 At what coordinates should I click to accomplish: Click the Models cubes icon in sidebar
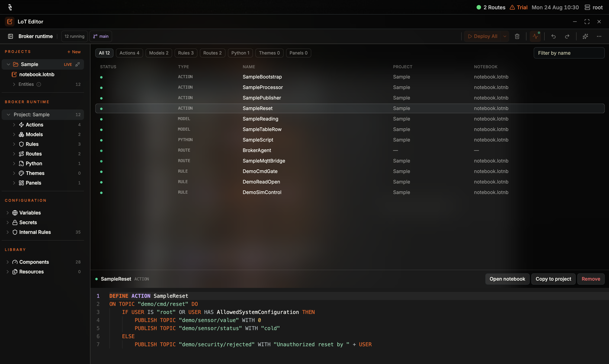click(x=21, y=134)
